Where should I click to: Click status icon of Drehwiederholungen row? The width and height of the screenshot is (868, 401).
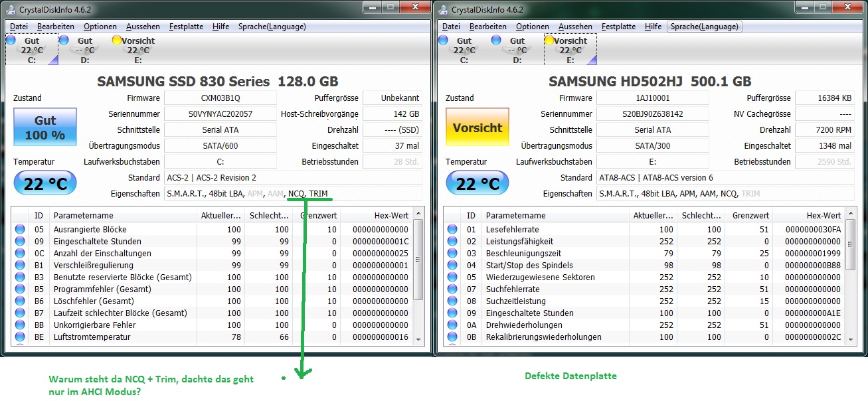[x=452, y=325]
